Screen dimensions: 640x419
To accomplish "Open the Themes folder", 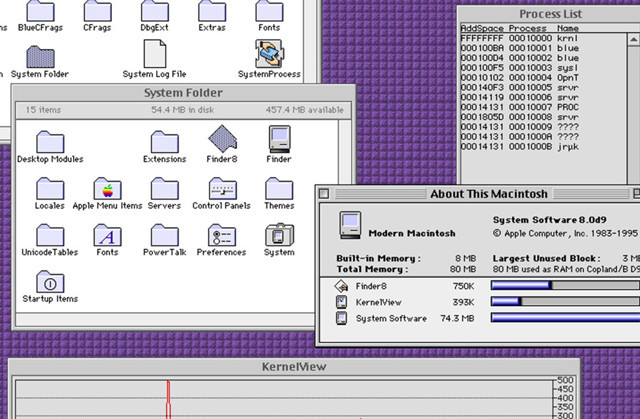I will click(279, 188).
